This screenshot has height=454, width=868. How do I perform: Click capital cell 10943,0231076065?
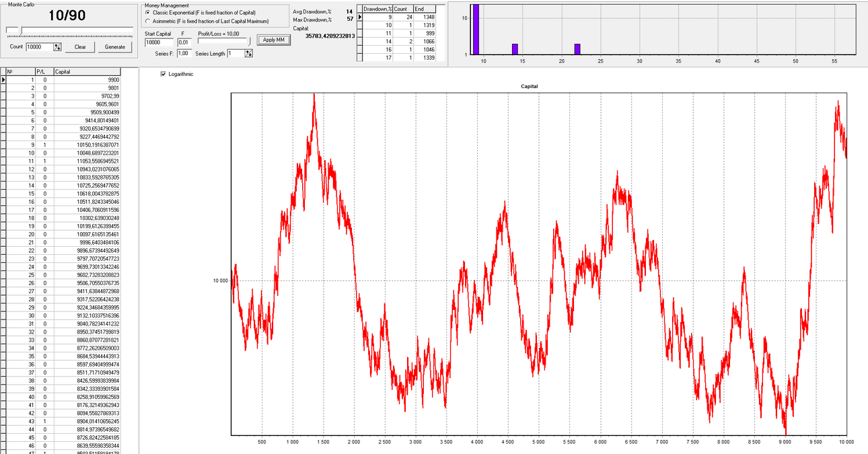click(87, 169)
